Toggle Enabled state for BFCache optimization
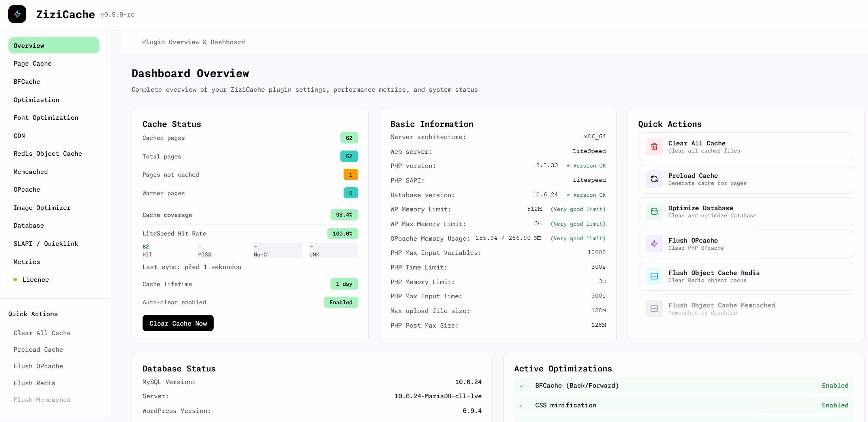Screen dimensions: 868x422 coord(835,385)
